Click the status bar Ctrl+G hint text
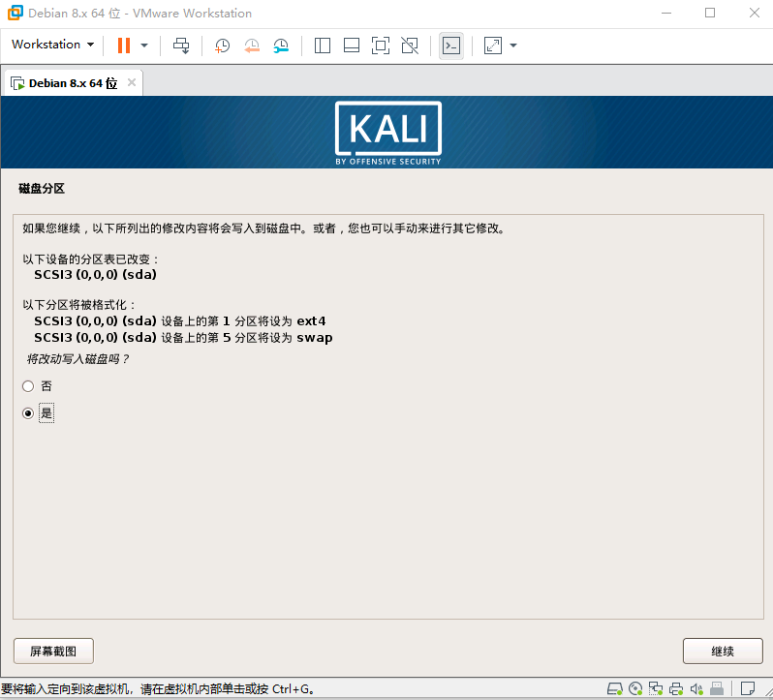The image size is (773, 700). (158, 688)
